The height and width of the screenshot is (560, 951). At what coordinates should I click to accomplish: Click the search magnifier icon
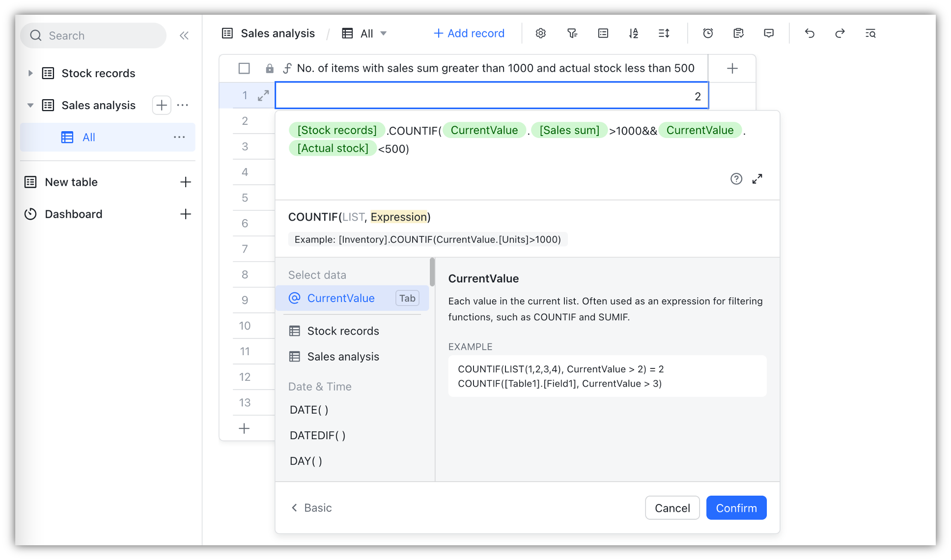point(36,35)
